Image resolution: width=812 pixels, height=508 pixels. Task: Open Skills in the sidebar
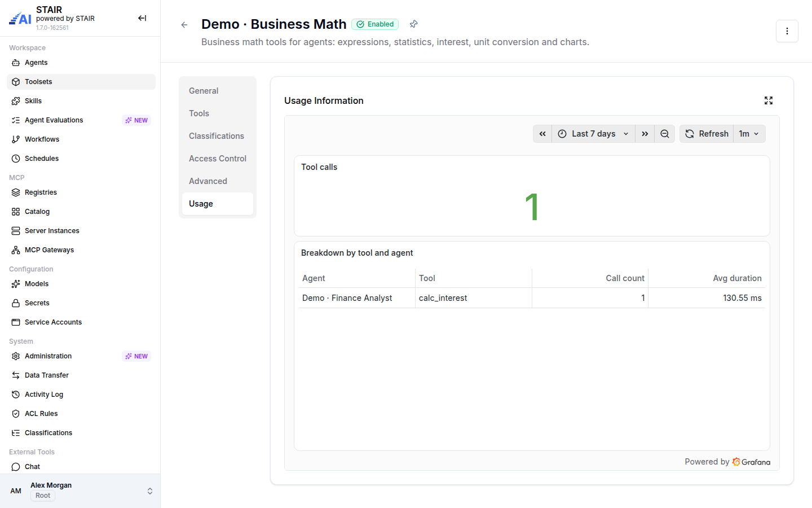(x=81, y=101)
